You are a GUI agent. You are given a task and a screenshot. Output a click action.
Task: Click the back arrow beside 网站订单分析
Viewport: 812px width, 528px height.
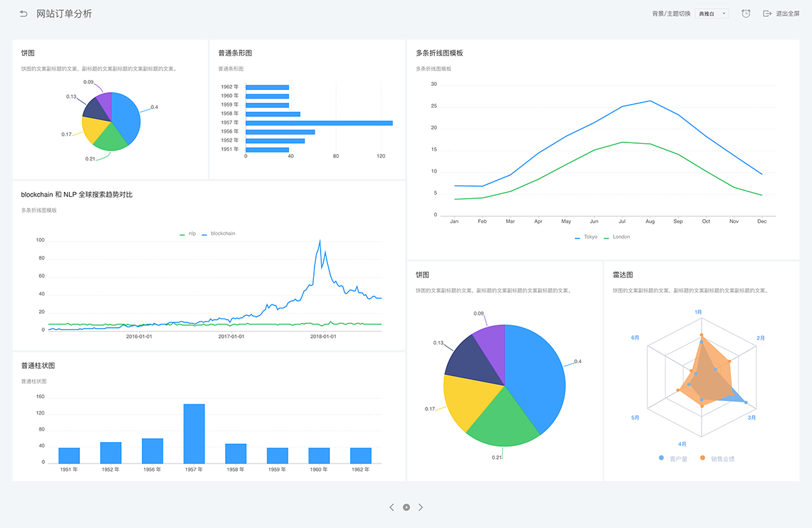24,13
